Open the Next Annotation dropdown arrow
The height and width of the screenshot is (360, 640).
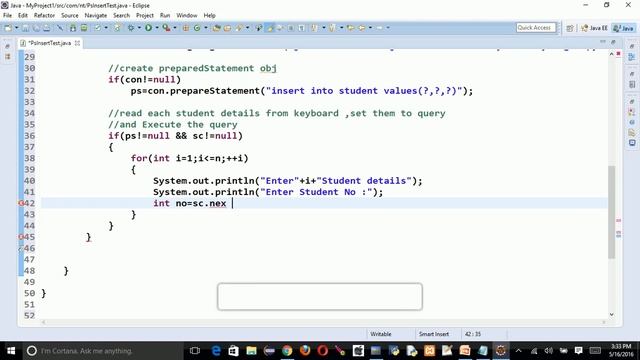click(x=324, y=28)
